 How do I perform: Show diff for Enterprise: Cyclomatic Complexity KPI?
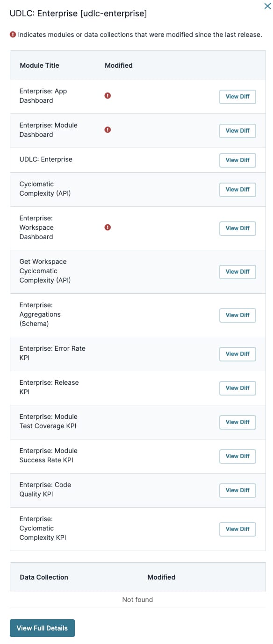click(x=237, y=529)
